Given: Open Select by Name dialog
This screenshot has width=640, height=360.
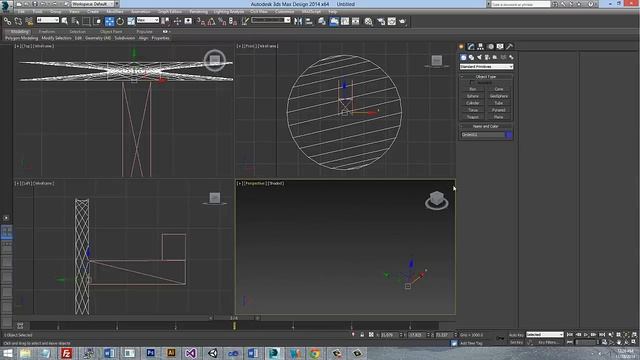Looking at the screenshot, I should pyautogui.click(x=76, y=21).
